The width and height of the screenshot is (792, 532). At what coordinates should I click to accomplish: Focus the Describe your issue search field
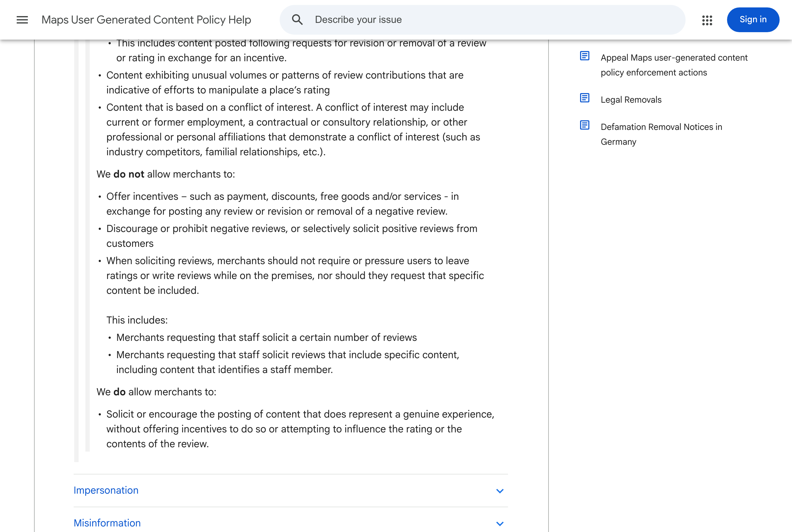pyautogui.click(x=482, y=20)
